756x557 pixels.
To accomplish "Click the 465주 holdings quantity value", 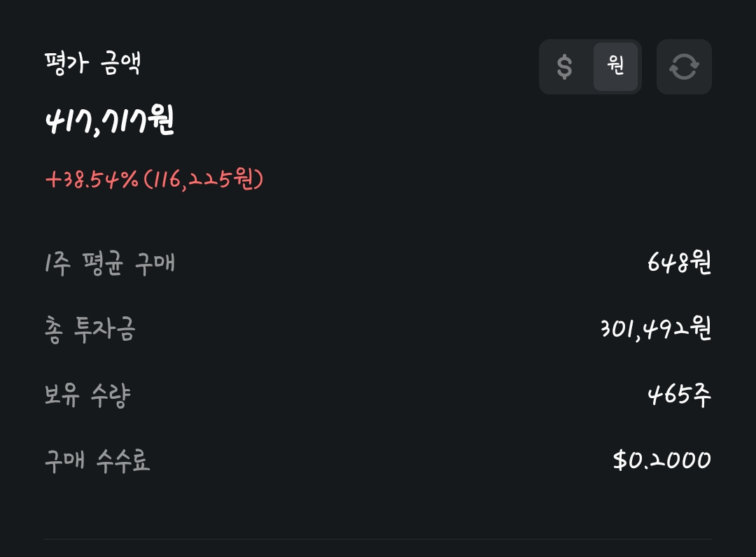I will [x=679, y=396].
